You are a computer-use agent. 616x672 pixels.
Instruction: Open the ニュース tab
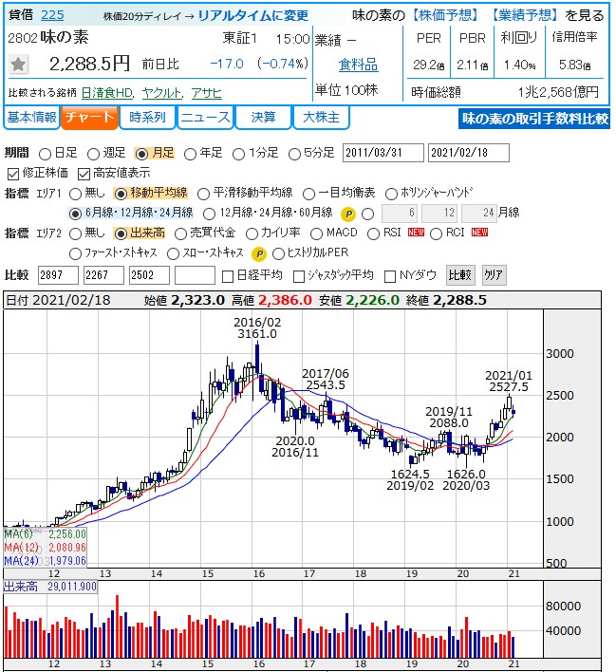tap(205, 117)
